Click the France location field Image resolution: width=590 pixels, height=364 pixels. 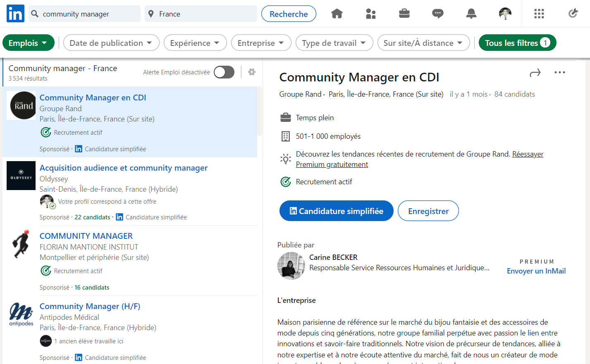201,14
